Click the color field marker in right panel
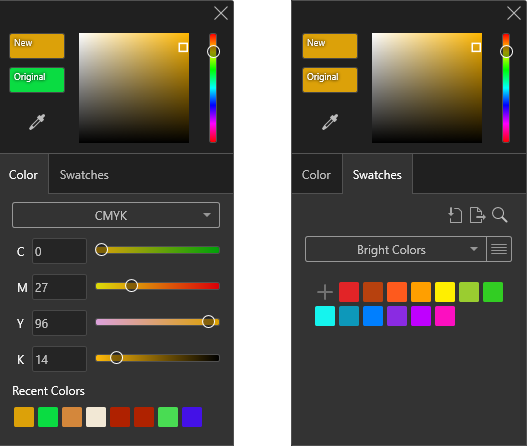The width and height of the screenshot is (527, 446). pyautogui.click(x=476, y=47)
